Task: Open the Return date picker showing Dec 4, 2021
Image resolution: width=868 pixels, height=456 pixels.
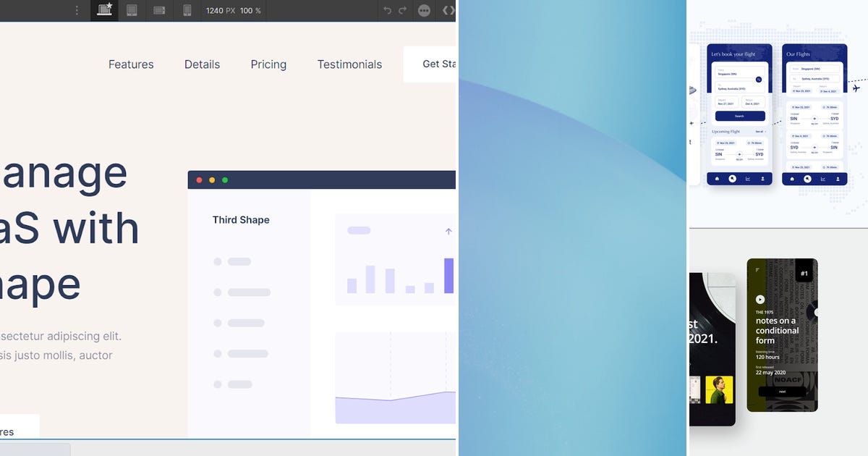Action: (x=752, y=102)
